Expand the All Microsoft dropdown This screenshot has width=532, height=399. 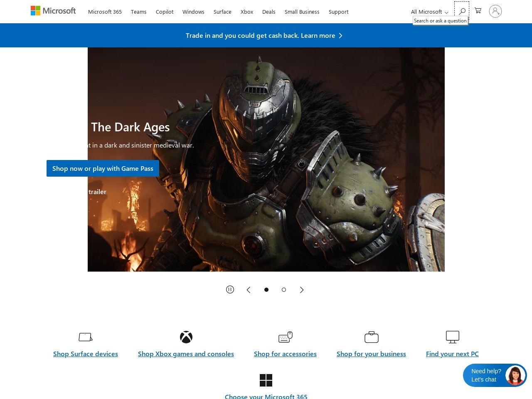[430, 12]
